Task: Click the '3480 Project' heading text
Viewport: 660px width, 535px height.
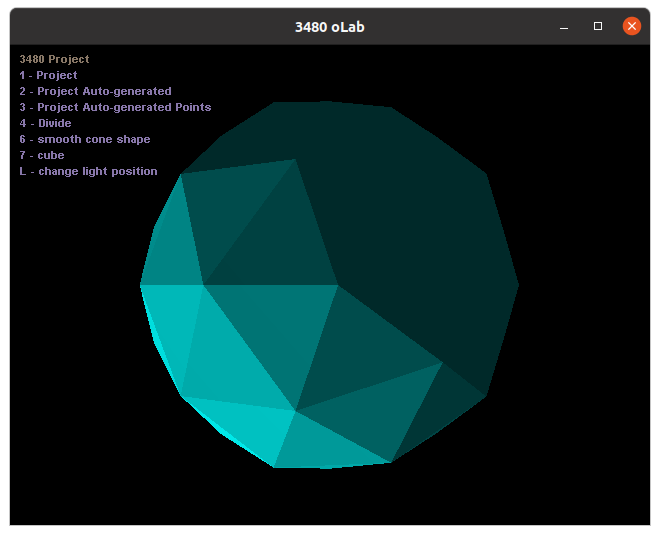Action: [x=54, y=59]
